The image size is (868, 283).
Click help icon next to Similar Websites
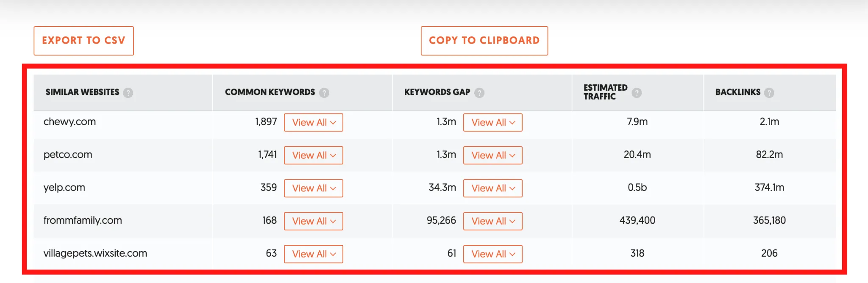128,93
